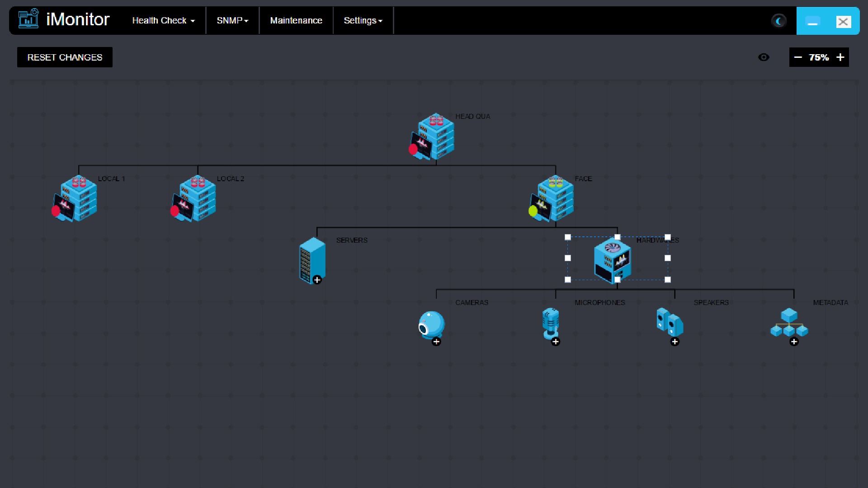Screen dimensions: 868x488
Task: Select the CAMERAS webcam icon
Action: [x=431, y=325]
